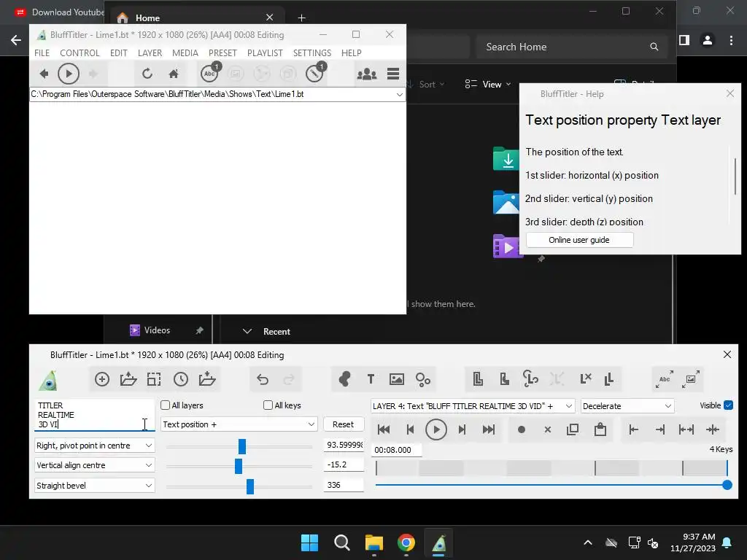747x560 pixels.
Task: Open the Right, pivot point in centre dropdown
Action: (94, 446)
